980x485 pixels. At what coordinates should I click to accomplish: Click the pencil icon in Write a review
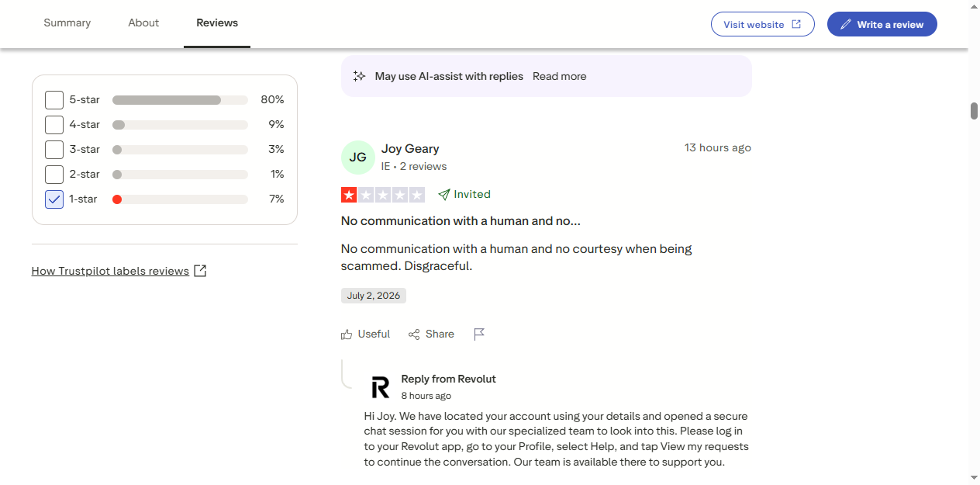pyautogui.click(x=846, y=24)
